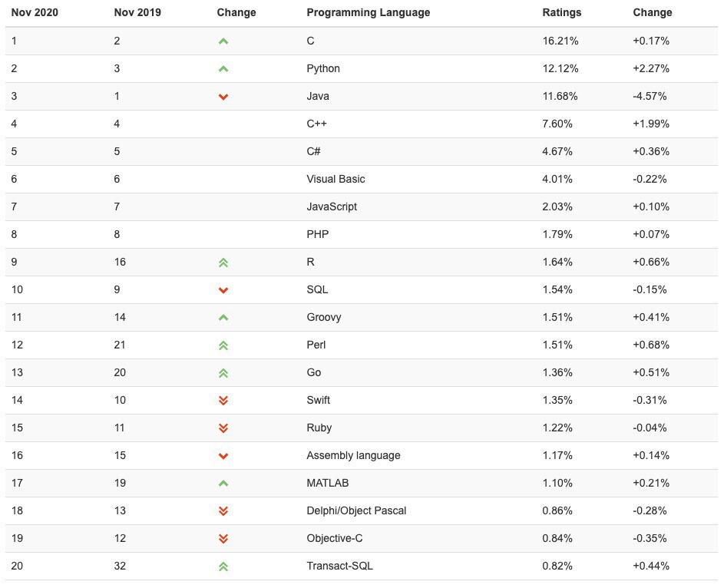Click the red down arrow beside Java
The image size is (724, 588).
pyautogui.click(x=223, y=97)
